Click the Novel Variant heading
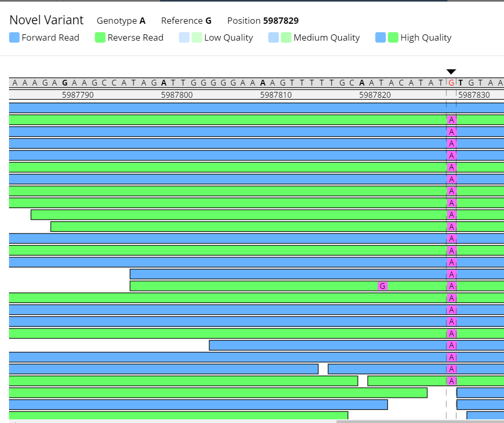Image resolution: width=504 pixels, height=423 pixels. click(46, 20)
